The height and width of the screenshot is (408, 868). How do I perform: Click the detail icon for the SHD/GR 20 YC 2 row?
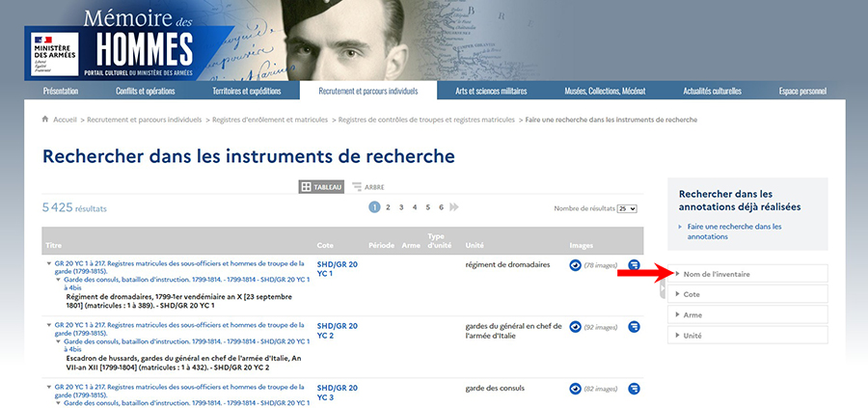(635, 327)
